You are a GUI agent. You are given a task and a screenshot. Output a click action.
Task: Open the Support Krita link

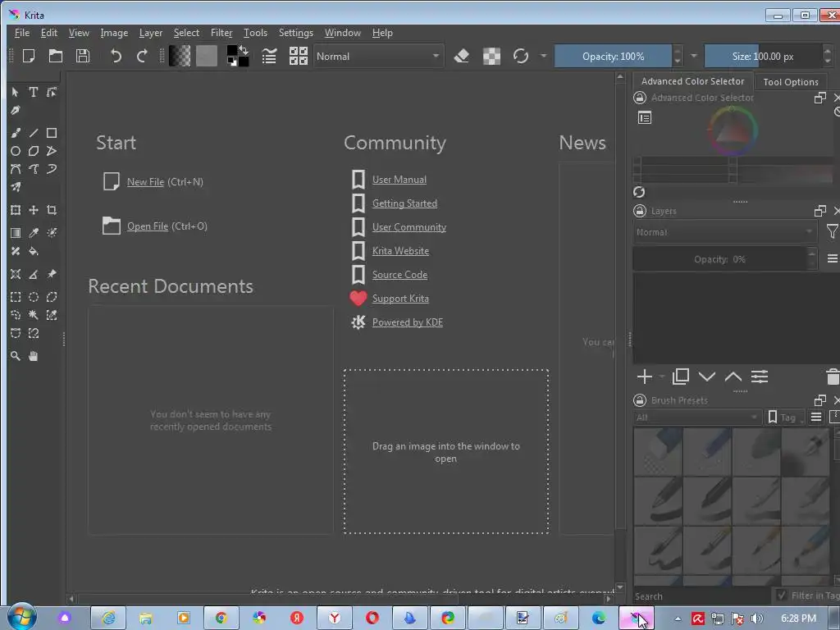coord(400,299)
